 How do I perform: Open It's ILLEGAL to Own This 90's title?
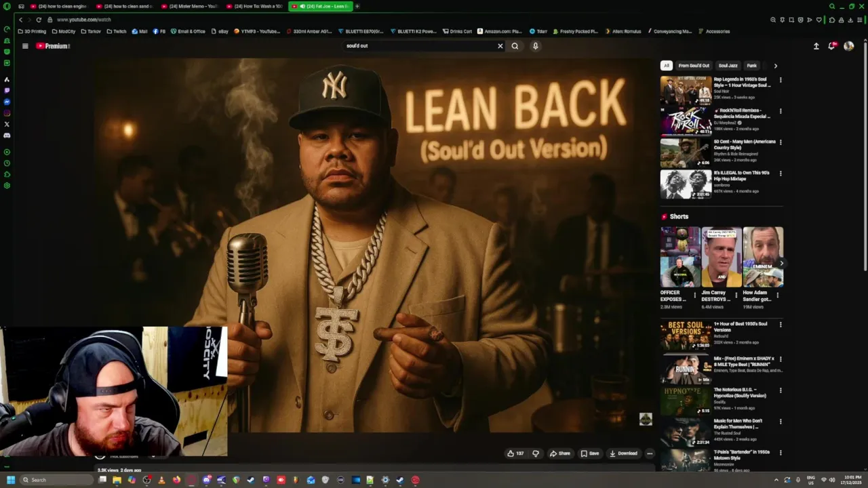click(x=741, y=176)
